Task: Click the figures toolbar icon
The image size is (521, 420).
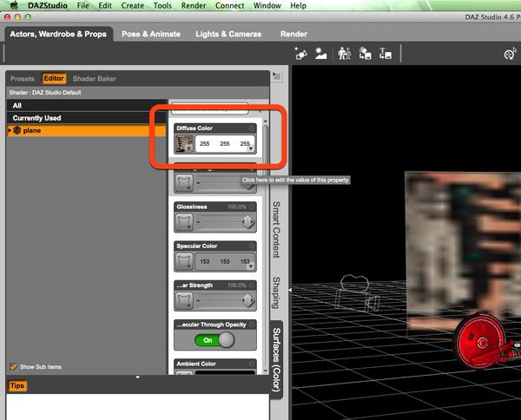Action: (x=345, y=54)
